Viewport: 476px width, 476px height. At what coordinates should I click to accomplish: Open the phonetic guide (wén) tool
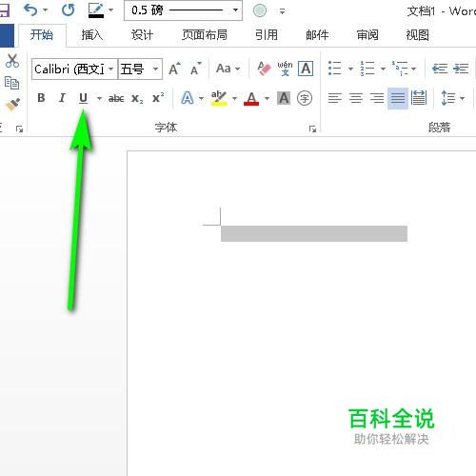(x=285, y=69)
